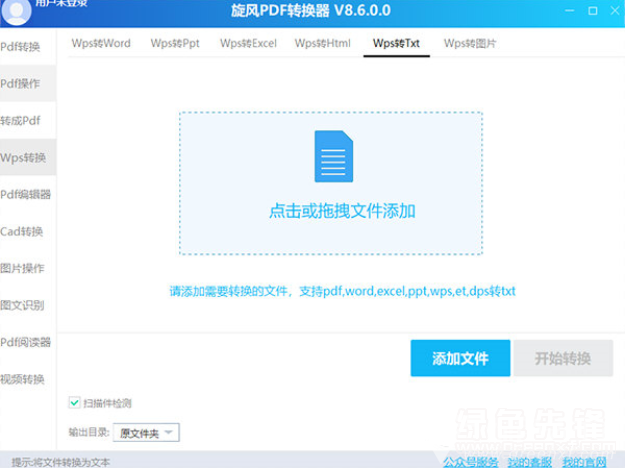Viewport: 625px width, 468px height.
Task: Open the 转成Pdf sidebar section
Action: [x=28, y=120]
